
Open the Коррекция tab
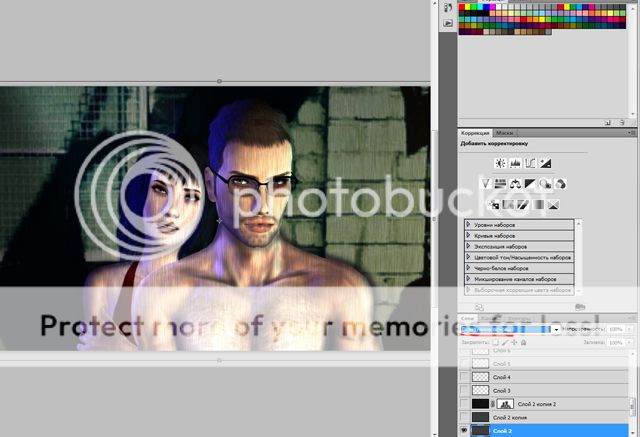coord(474,132)
